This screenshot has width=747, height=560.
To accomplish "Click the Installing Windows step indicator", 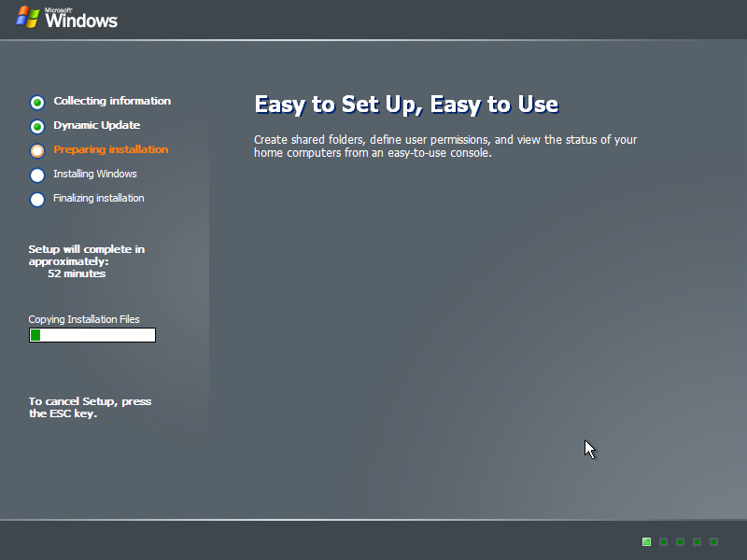I will tap(37, 175).
